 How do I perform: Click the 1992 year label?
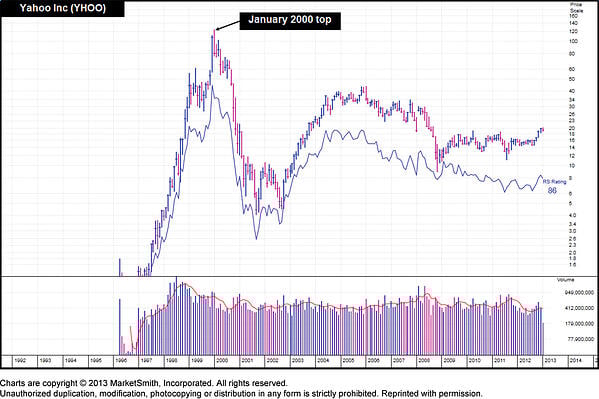coord(20,361)
